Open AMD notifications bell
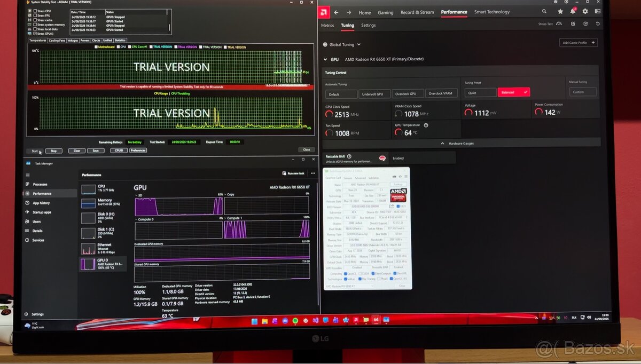641x364 pixels. click(x=573, y=12)
